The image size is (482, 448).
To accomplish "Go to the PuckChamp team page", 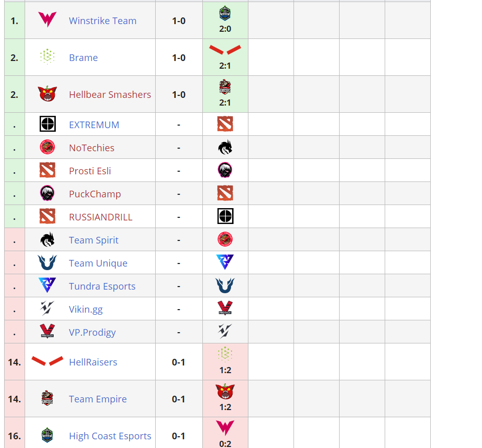I will [95, 194].
